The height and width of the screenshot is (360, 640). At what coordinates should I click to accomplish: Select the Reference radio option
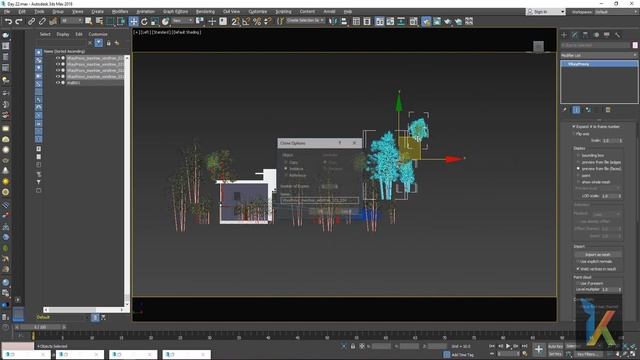[x=286, y=175]
